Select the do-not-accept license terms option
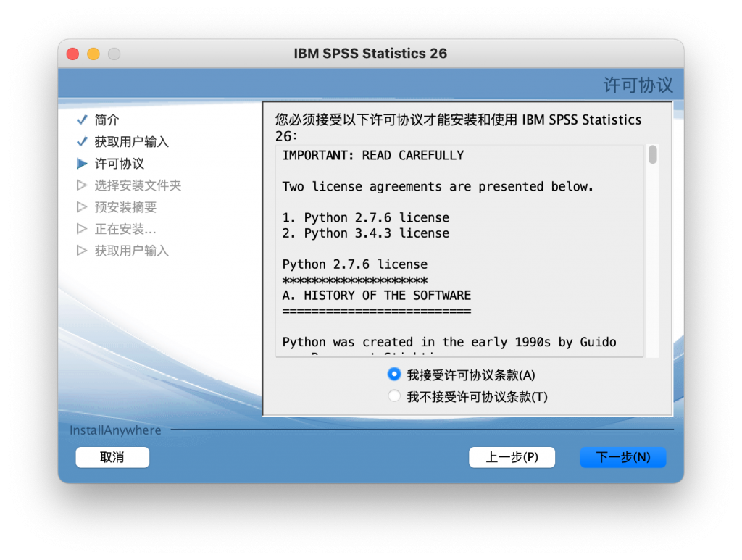742x560 pixels. pos(393,396)
